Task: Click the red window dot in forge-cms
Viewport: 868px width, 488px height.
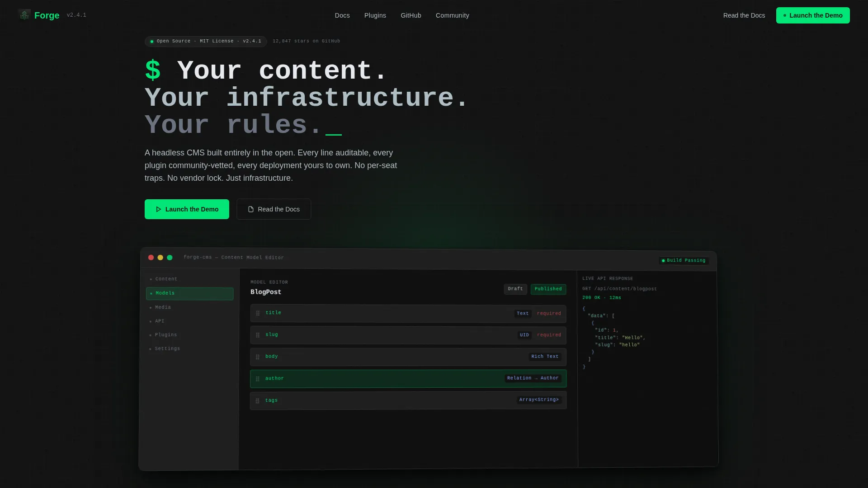Action: click(151, 258)
